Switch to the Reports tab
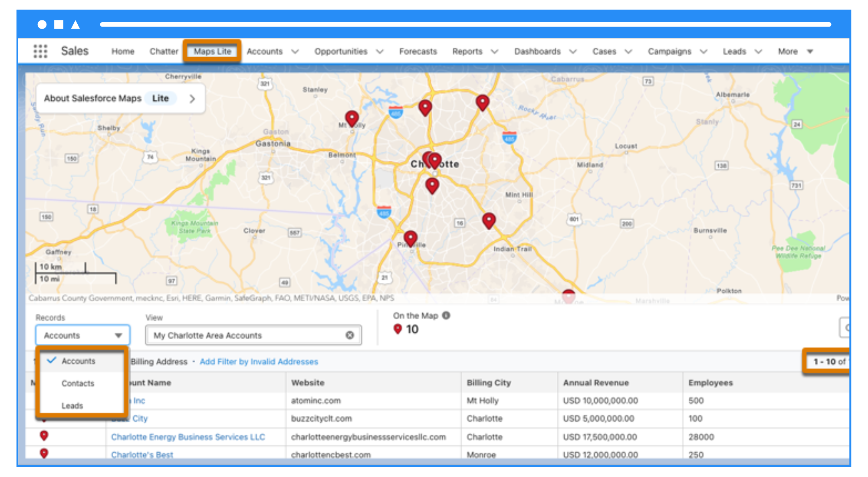Image resolution: width=868 pixels, height=477 pixels. tap(467, 51)
